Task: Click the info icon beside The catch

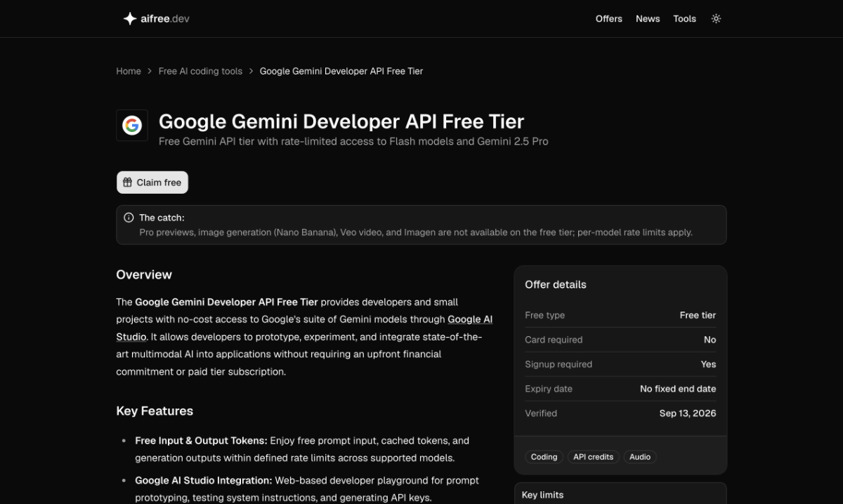Action: 129,218
